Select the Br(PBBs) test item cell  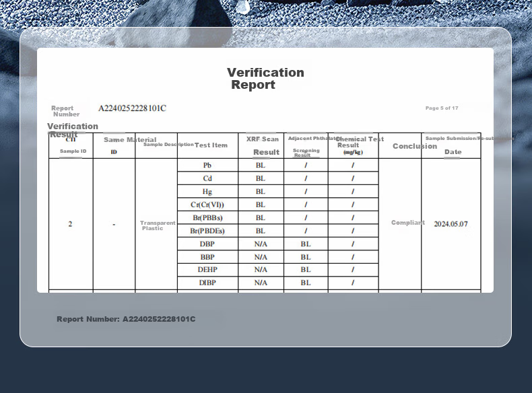coord(207,217)
